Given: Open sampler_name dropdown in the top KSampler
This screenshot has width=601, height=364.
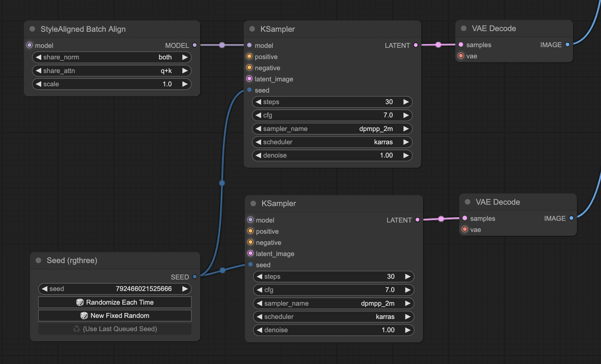Looking at the screenshot, I should (x=332, y=129).
